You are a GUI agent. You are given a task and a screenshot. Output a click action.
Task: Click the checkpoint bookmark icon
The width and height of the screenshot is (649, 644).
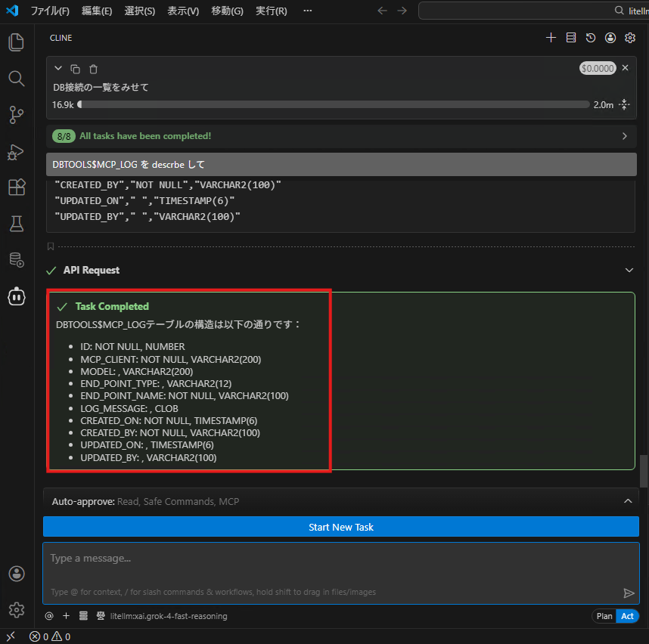coord(51,246)
